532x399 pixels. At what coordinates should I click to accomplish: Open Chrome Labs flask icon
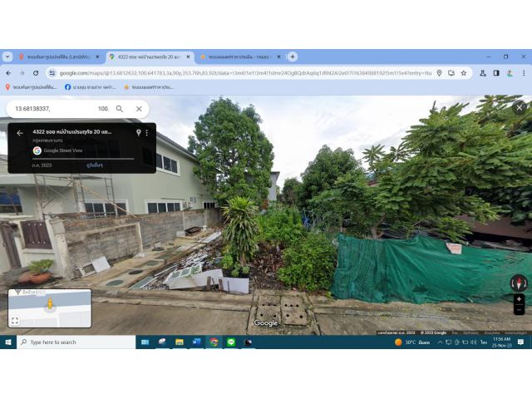(483, 73)
